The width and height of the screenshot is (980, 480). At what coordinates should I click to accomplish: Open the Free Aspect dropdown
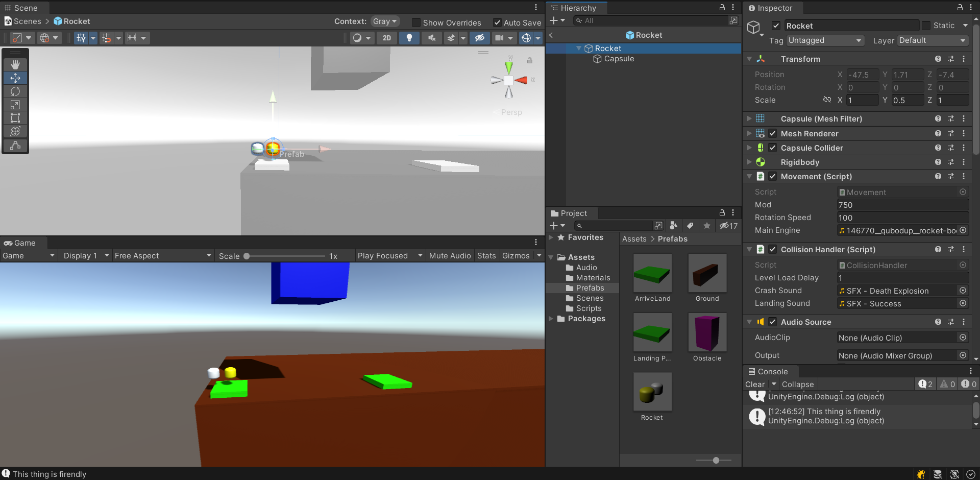(162, 255)
